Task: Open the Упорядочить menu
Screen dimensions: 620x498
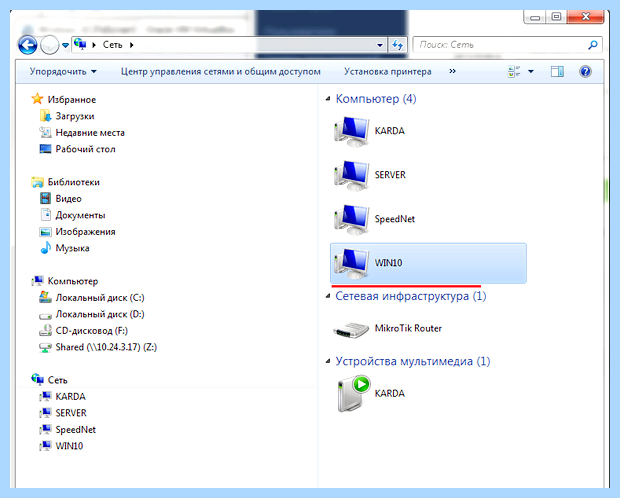Action: pyautogui.click(x=63, y=72)
